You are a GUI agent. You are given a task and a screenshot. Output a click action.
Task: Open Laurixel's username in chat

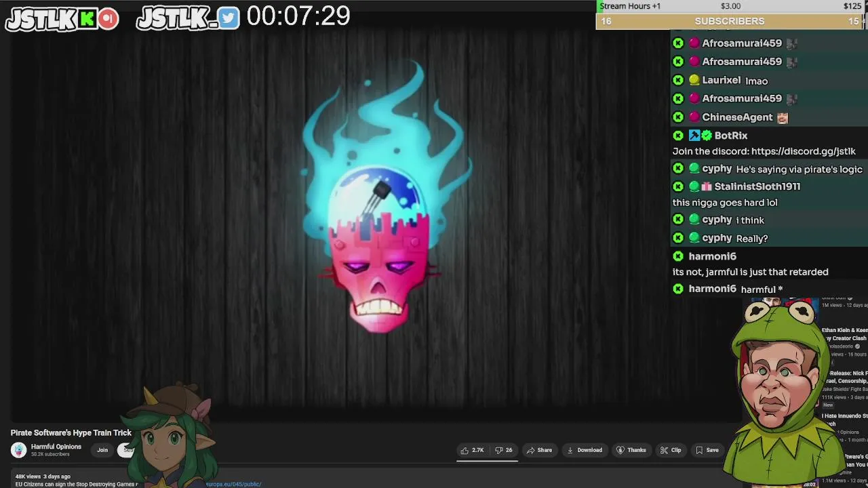point(722,80)
